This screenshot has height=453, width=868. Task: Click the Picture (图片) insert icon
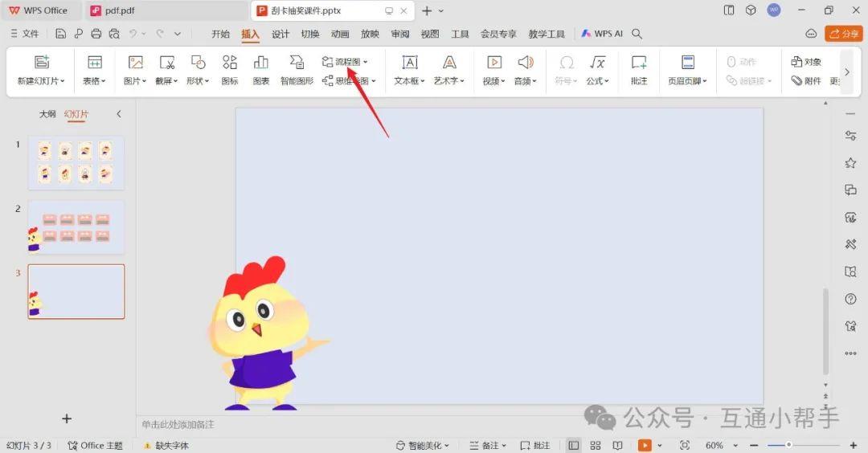[136, 62]
